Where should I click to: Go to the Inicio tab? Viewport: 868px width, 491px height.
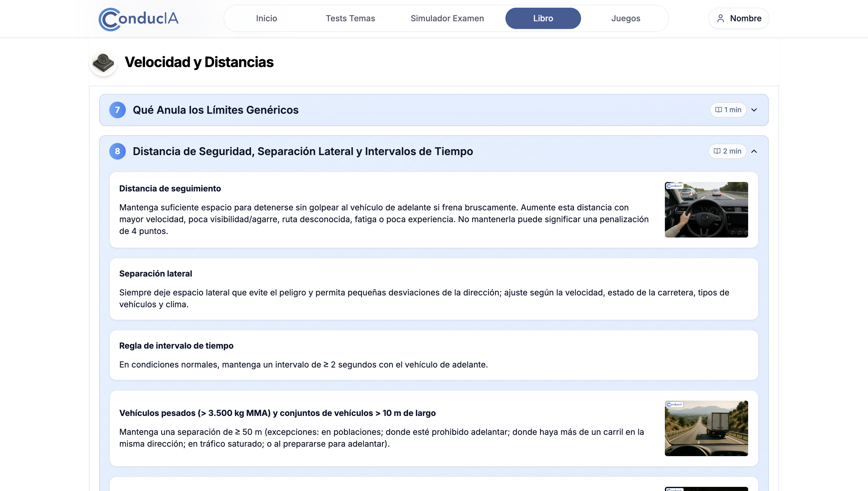coord(266,19)
